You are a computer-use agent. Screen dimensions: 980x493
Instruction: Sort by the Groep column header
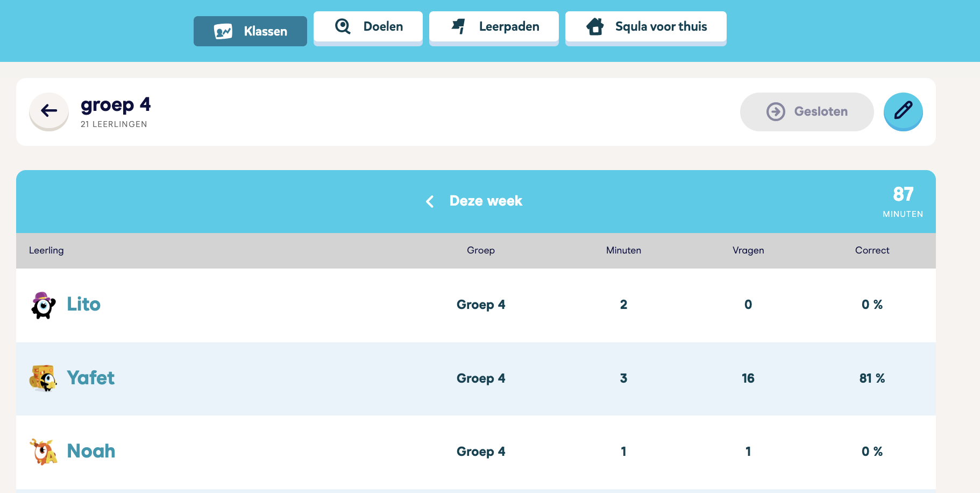[481, 250]
